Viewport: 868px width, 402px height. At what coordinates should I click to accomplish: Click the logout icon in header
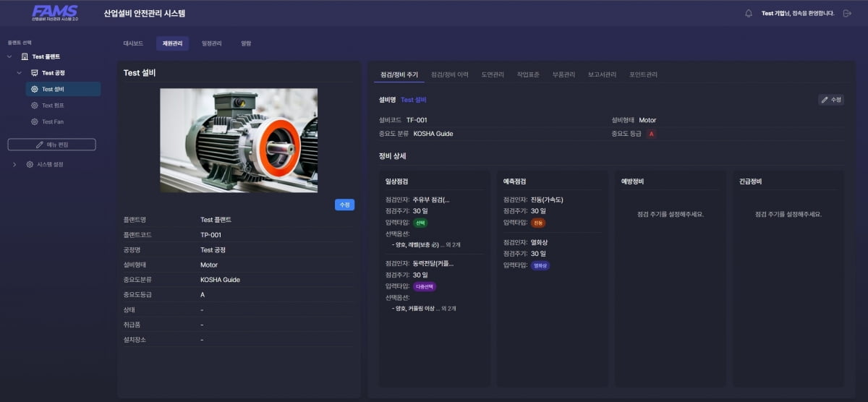pos(847,13)
